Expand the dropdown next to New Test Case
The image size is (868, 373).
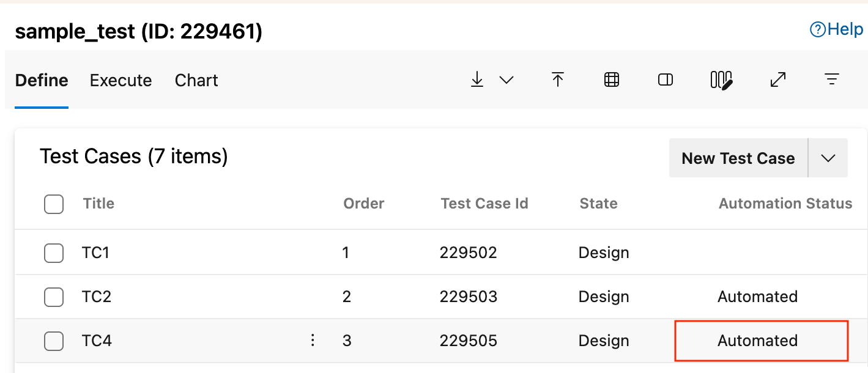point(828,158)
